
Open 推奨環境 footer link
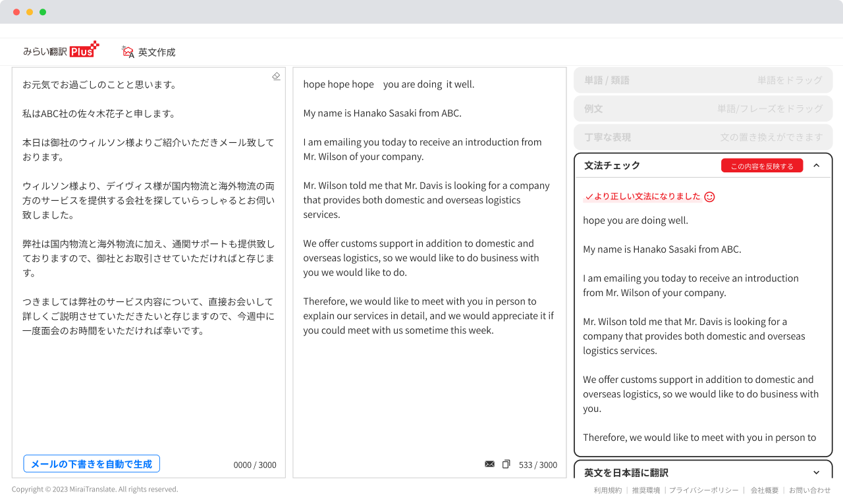(646, 490)
